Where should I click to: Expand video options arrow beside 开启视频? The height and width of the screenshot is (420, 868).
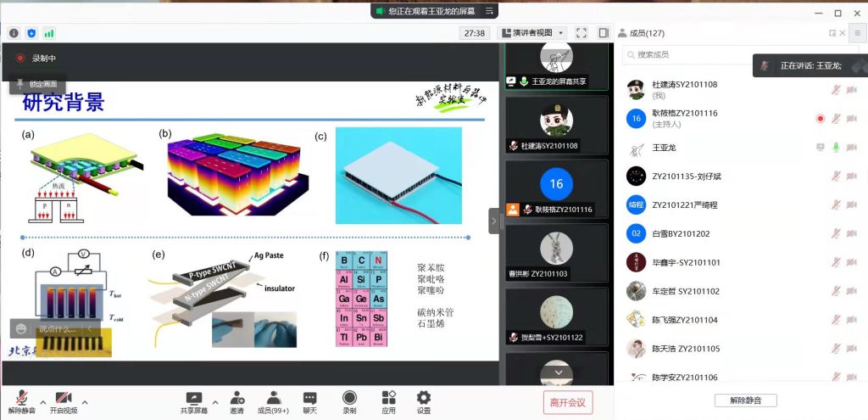84,399
